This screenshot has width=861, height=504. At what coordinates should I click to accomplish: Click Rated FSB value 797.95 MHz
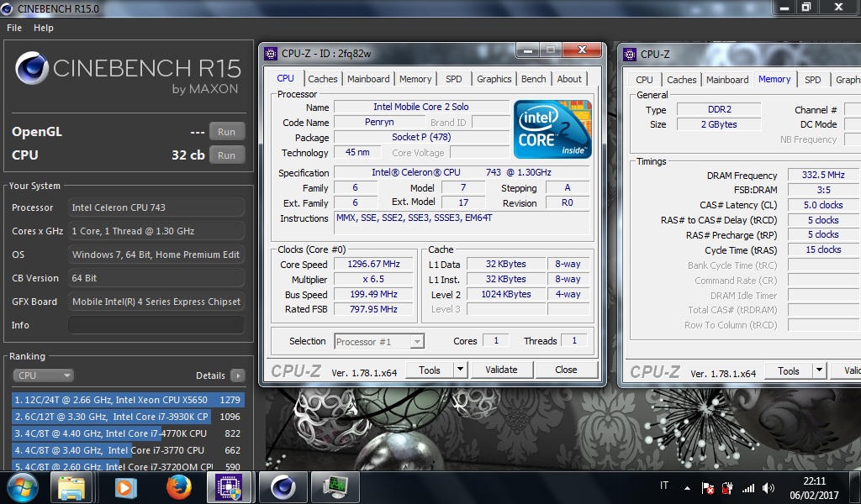point(373,309)
